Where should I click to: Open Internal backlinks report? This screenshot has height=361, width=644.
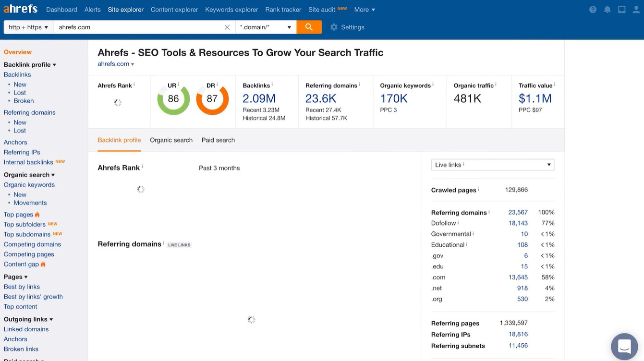[x=28, y=162]
